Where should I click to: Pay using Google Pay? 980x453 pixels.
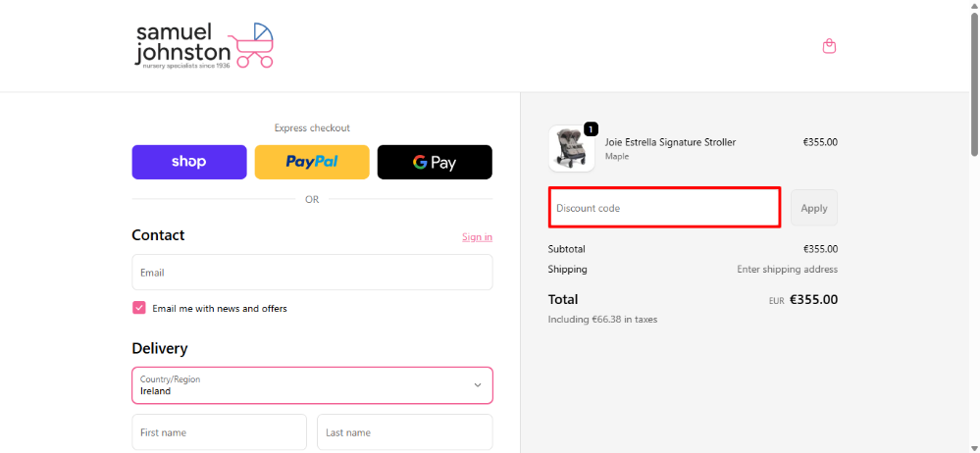coord(435,162)
